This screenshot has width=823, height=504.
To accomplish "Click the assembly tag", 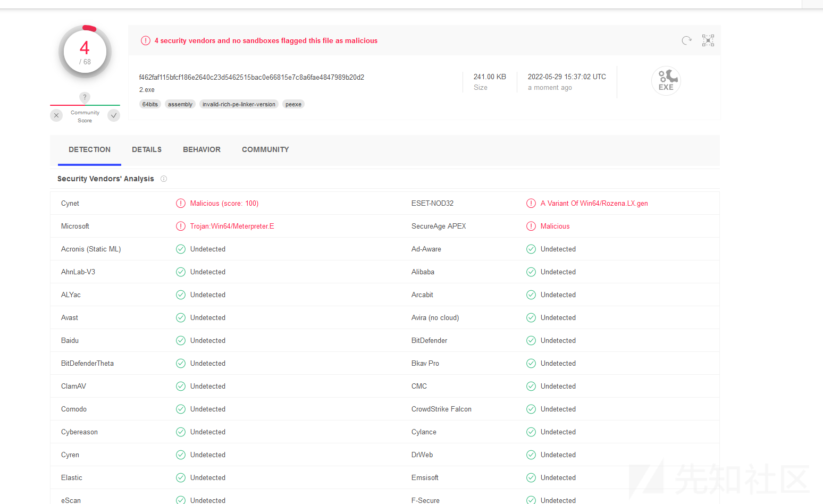I will [x=180, y=104].
